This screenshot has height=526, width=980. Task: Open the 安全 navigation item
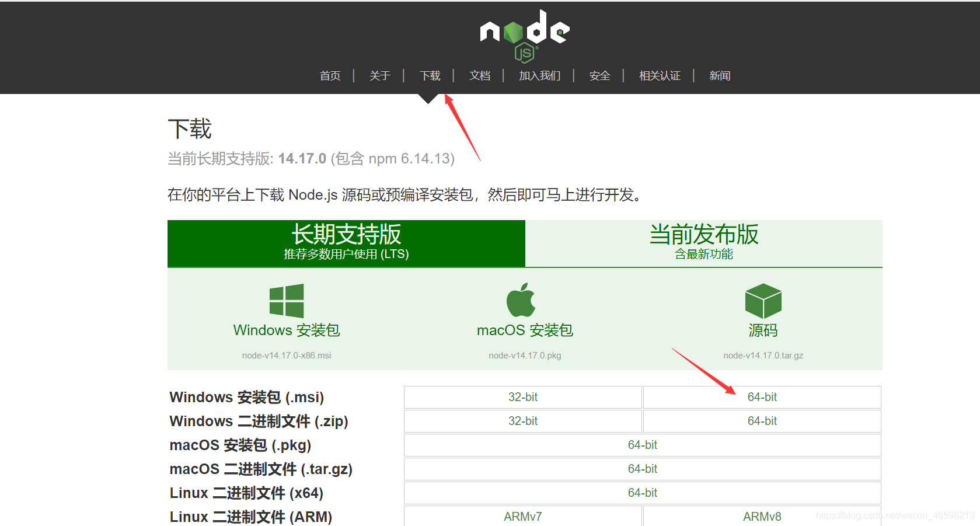(x=599, y=76)
